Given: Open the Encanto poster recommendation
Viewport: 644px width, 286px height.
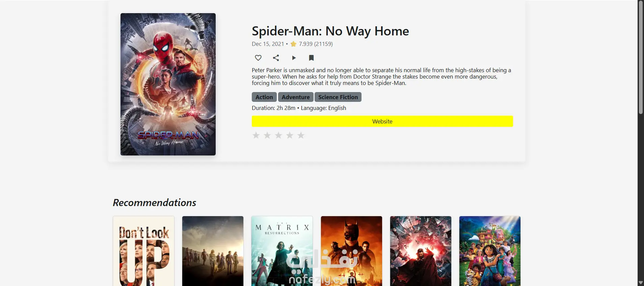Looking at the screenshot, I should (490, 251).
